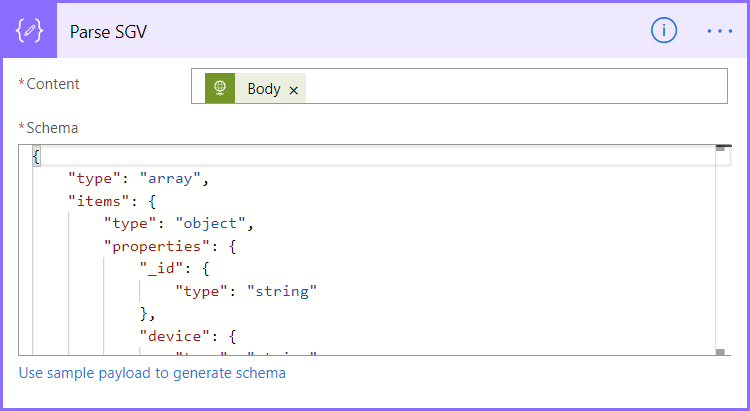Click the schema scrollbar down arrow
The image size is (750, 411).
(720, 351)
